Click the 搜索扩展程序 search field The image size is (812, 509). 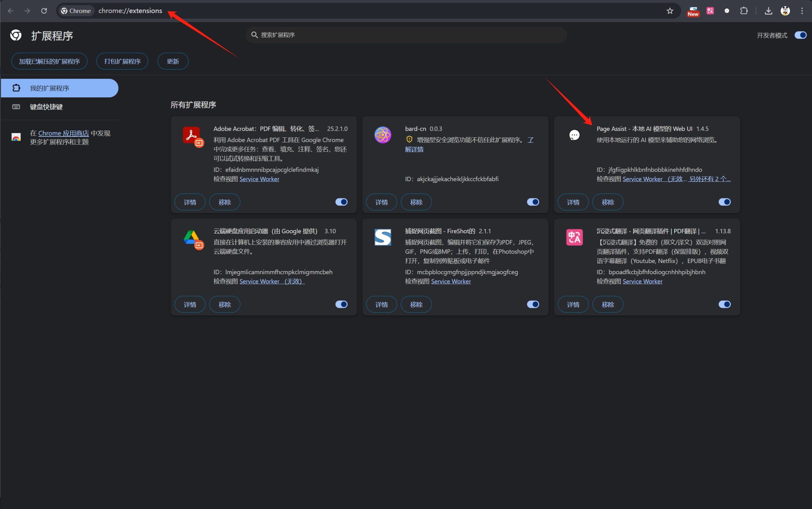click(x=406, y=35)
